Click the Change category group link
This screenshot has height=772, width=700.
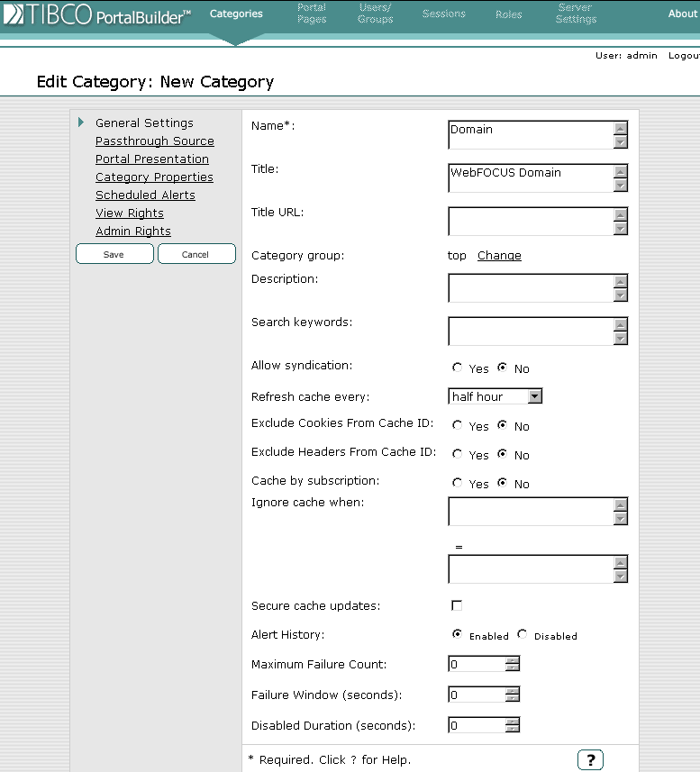[499, 256]
